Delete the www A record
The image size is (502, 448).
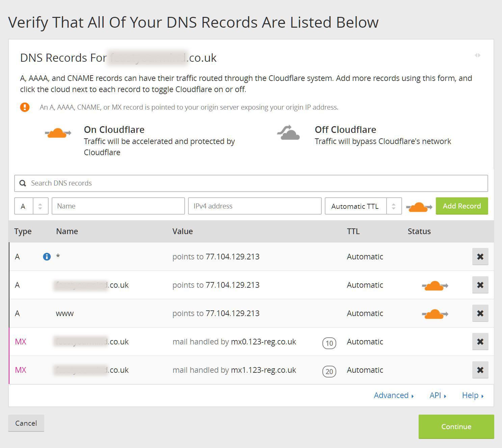click(x=480, y=313)
